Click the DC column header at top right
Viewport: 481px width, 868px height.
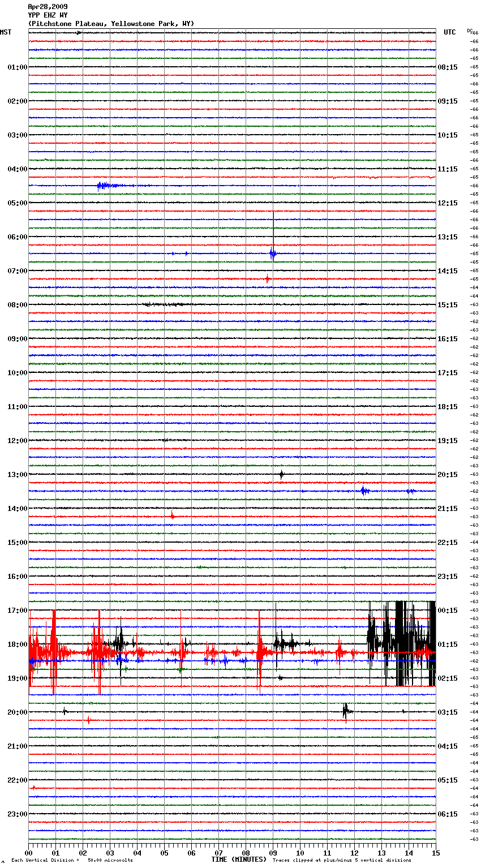470,31
